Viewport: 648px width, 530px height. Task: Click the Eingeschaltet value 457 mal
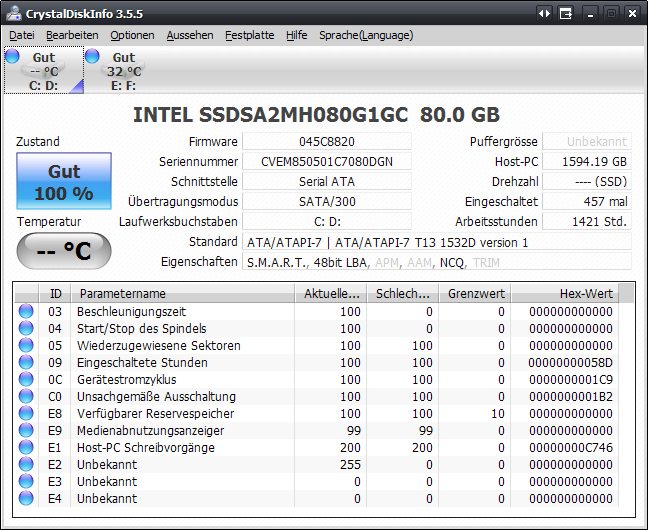587,201
